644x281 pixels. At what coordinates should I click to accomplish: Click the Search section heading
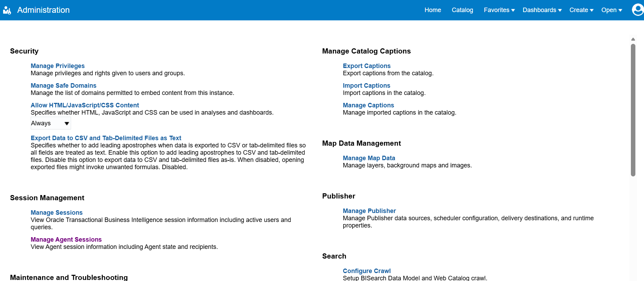point(334,256)
